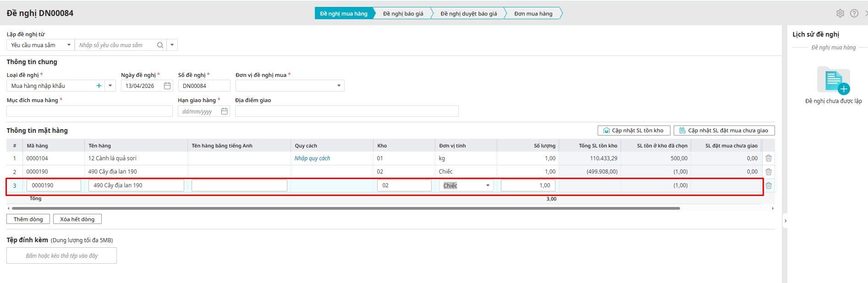Focus Kho input 02 in row 3
This screenshot has width=868, height=283.
coord(404,185)
